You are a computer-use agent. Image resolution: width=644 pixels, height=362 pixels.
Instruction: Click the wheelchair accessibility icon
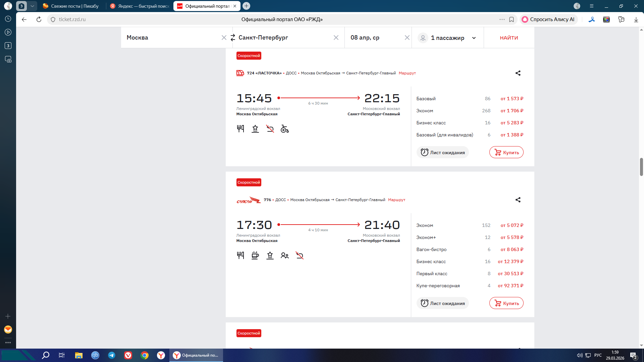[285, 129]
